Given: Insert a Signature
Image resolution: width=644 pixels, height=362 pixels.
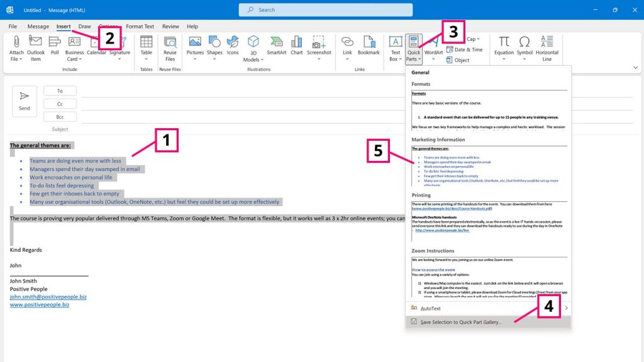Looking at the screenshot, I should pyautogui.click(x=120, y=49).
